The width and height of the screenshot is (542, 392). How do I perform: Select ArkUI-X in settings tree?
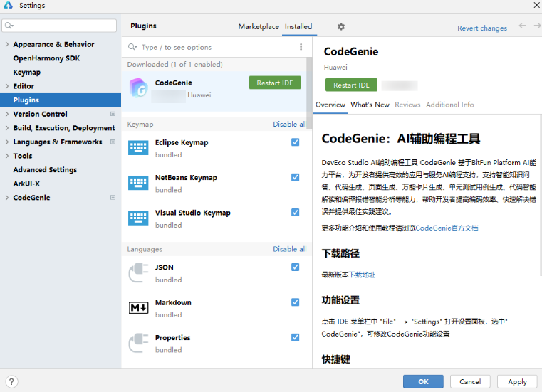pyautogui.click(x=26, y=184)
